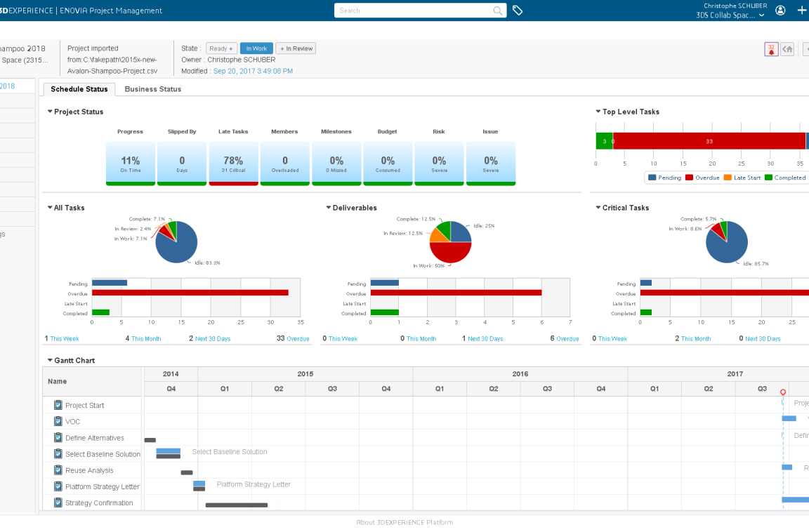Collapse the Project Status section
809x532 pixels.
tap(50, 112)
